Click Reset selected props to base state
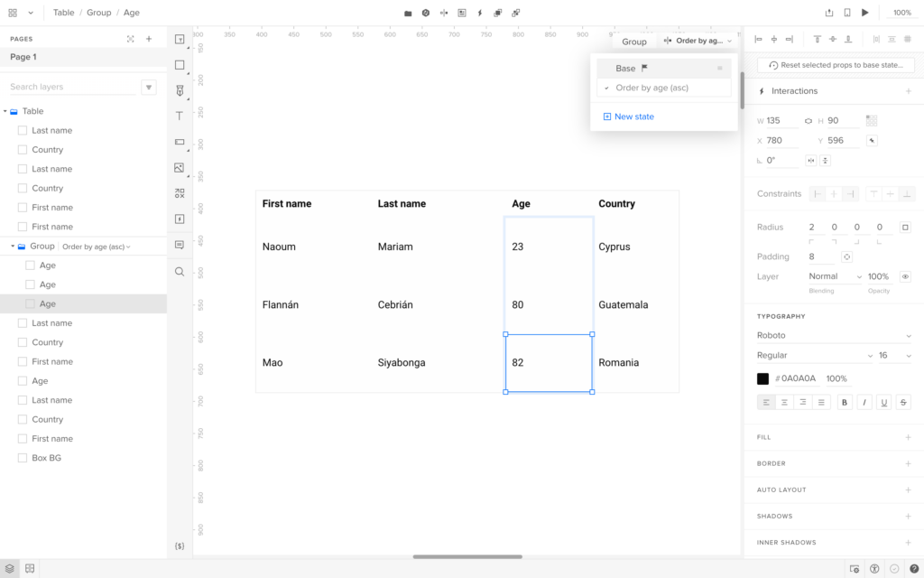Image resolution: width=924 pixels, height=578 pixels. [x=836, y=65]
